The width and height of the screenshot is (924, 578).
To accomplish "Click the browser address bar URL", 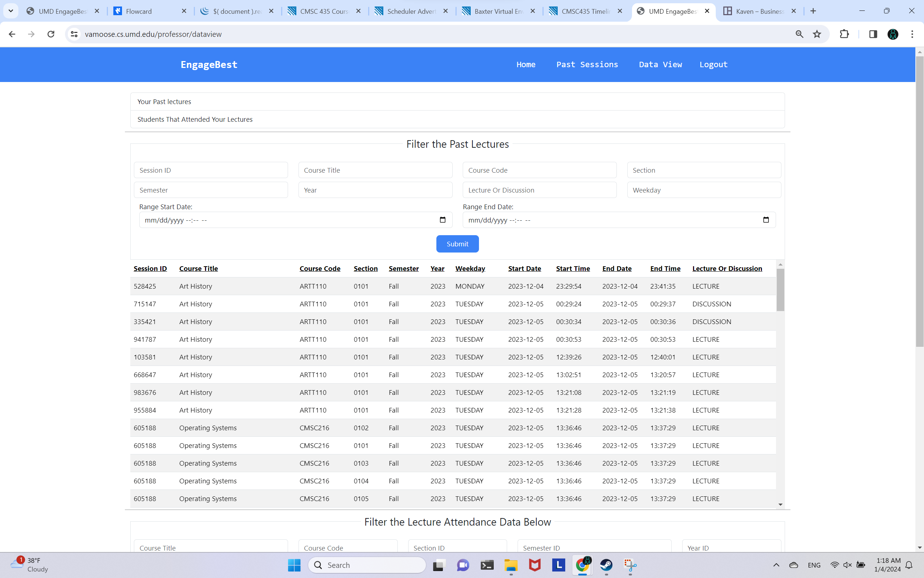I will click(x=153, y=34).
